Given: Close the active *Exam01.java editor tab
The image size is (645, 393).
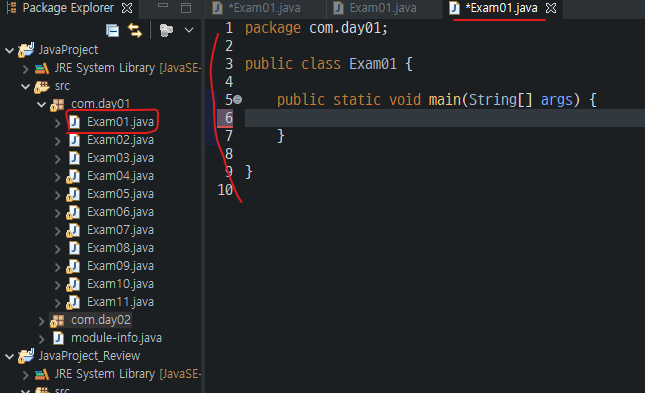Looking at the screenshot, I should coord(551,8).
